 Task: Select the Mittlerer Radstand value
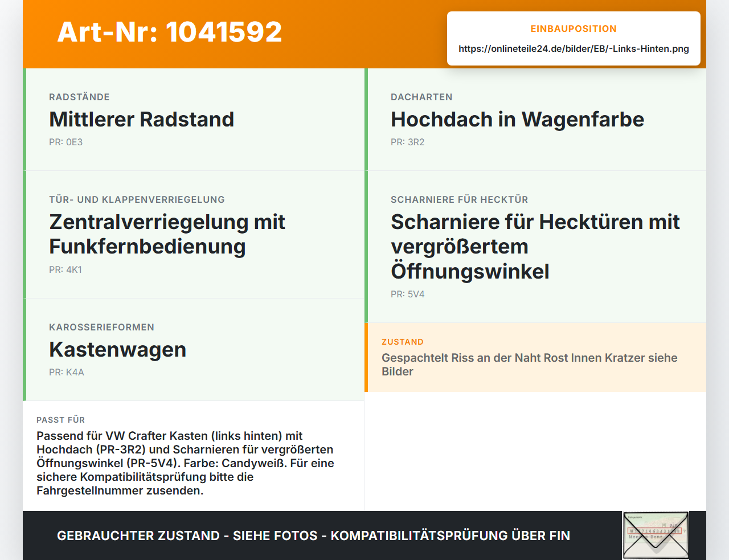point(142,119)
